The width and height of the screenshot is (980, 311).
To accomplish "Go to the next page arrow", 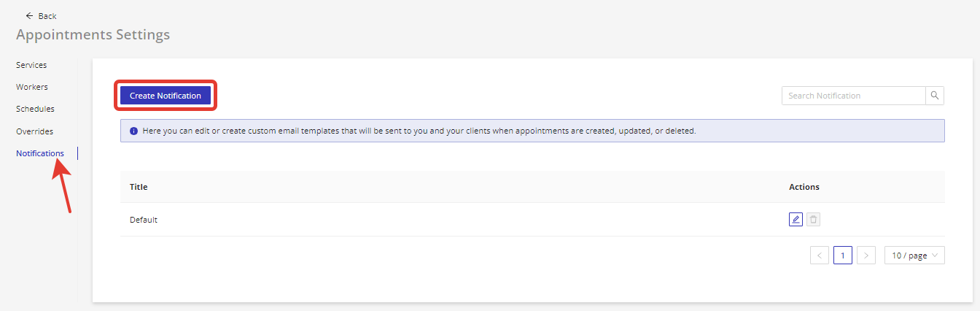I will click(866, 256).
